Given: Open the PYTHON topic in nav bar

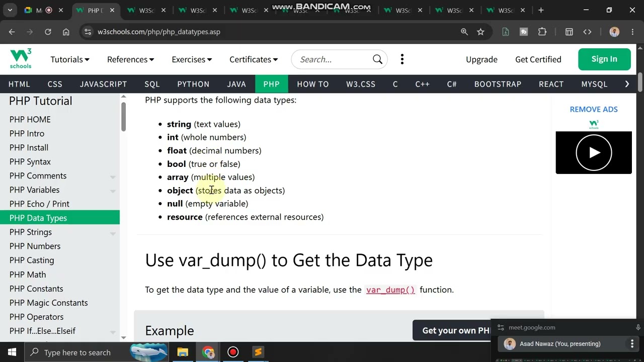Looking at the screenshot, I should click(193, 84).
